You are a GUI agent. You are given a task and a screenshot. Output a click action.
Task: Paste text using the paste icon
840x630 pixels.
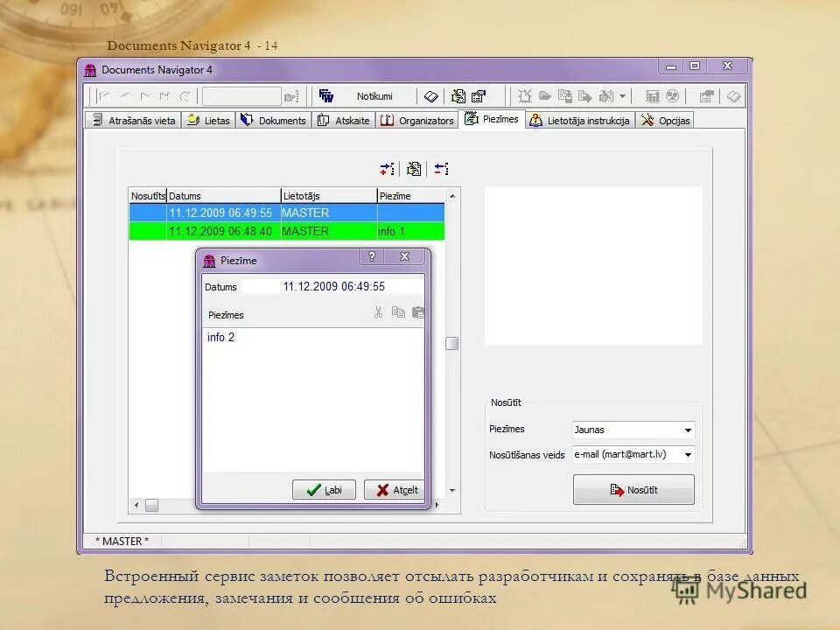coord(418,311)
